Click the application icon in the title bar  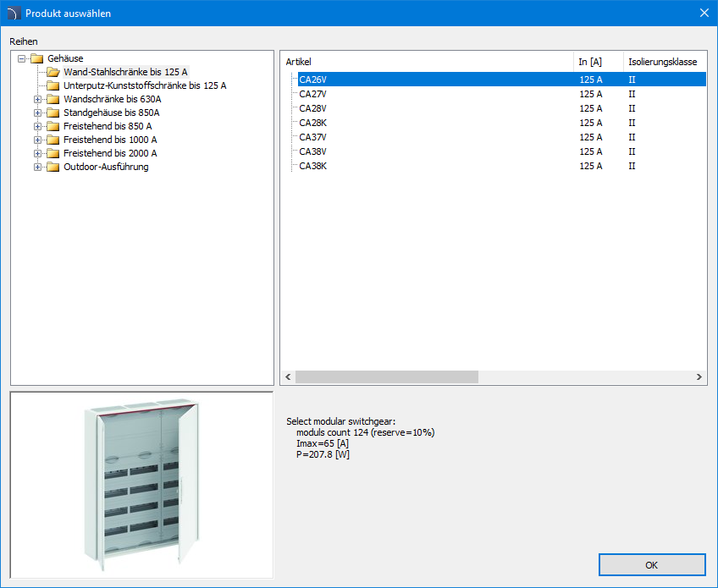click(x=13, y=13)
